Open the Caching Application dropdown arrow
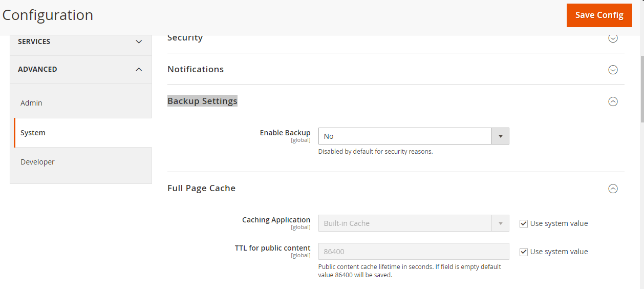This screenshot has width=644, height=289. pos(500,223)
